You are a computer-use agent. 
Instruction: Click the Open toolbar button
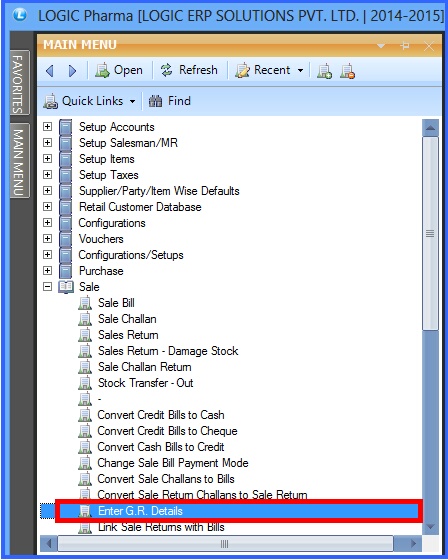pos(119,70)
